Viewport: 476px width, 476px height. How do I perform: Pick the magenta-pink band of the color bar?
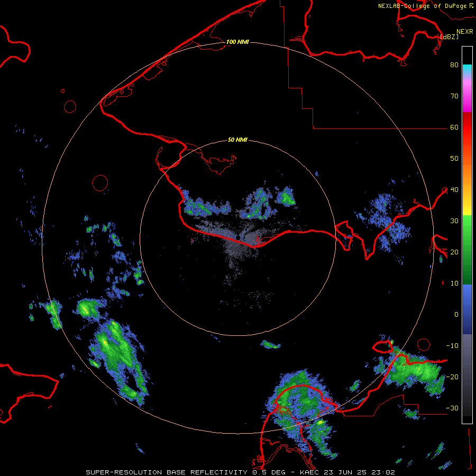[x=467, y=96]
